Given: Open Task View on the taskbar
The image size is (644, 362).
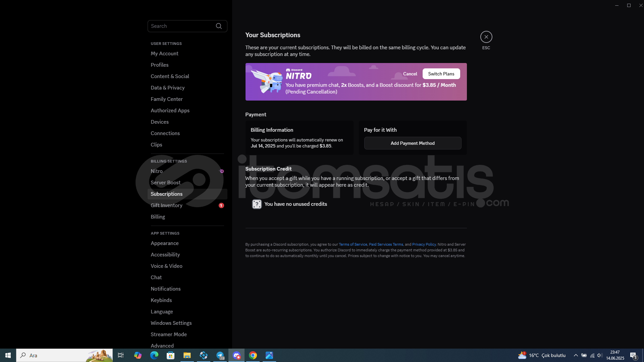Looking at the screenshot, I should pyautogui.click(x=121, y=355).
